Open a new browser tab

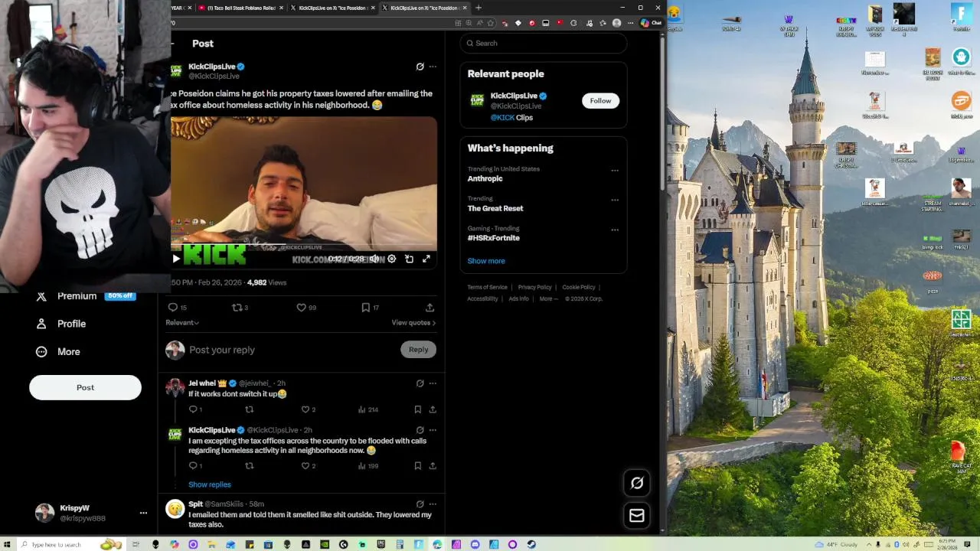[x=479, y=8]
